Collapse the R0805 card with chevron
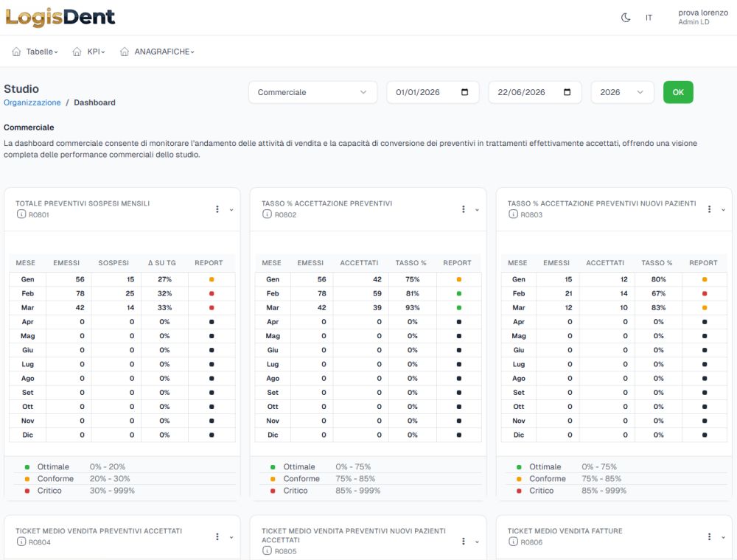Image resolution: width=737 pixels, height=560 pixels. click(477, 542)
